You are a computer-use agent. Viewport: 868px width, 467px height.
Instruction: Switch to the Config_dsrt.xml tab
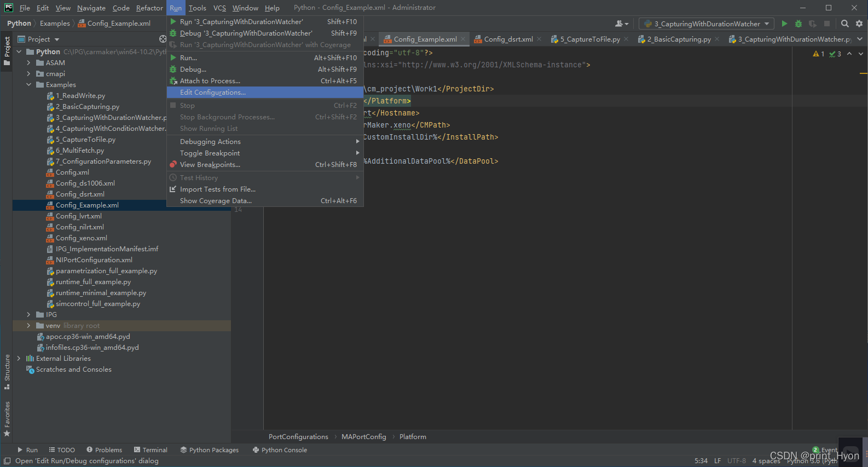[x=508, y=39]
